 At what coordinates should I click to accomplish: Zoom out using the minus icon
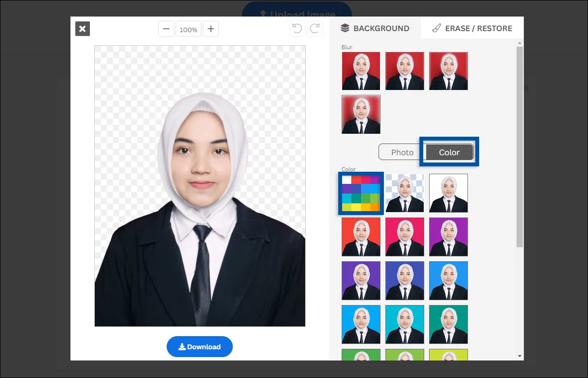(x=166, y=29)
